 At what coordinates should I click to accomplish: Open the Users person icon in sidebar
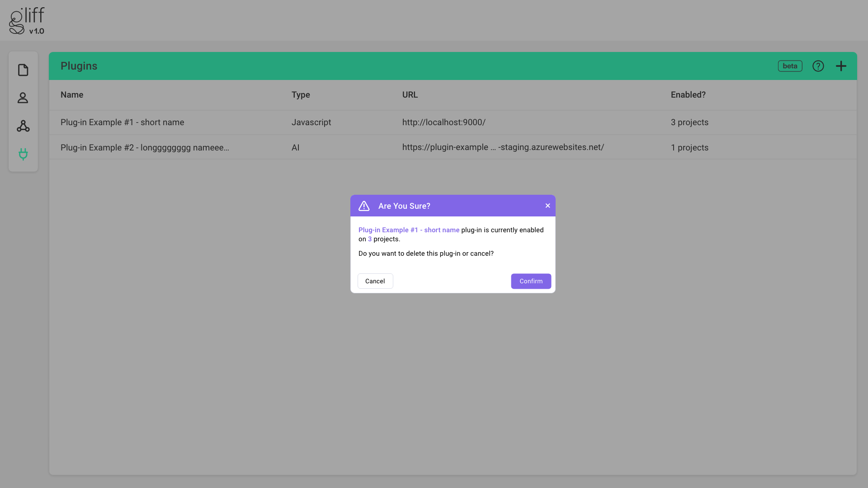[x=23, y=98]
